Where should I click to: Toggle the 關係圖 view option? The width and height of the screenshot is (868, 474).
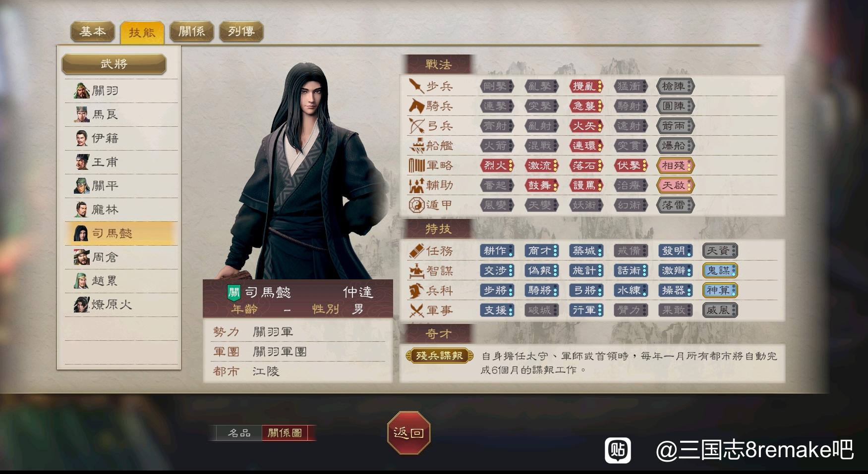[x=285, y=433]
